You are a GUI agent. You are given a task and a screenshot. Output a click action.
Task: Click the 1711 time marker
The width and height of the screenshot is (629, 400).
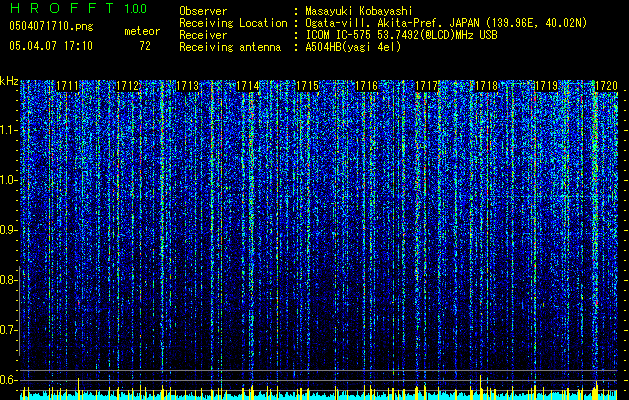(x=67, y=86)
